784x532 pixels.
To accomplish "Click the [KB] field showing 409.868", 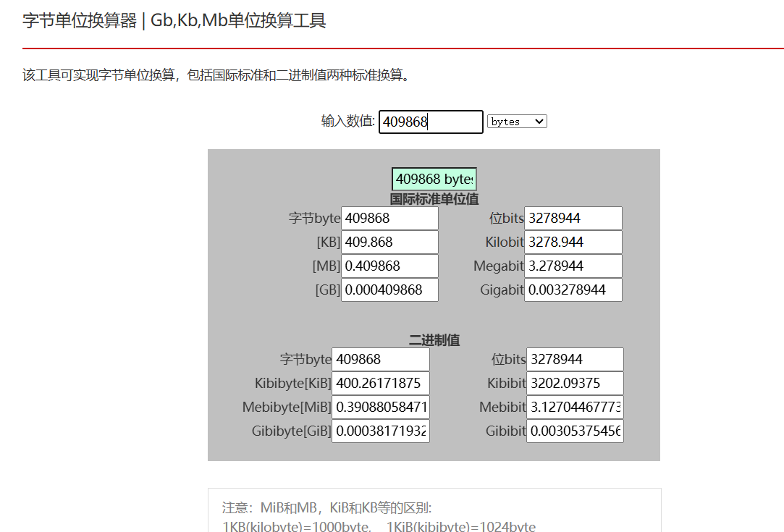I will tap(389, 242).
